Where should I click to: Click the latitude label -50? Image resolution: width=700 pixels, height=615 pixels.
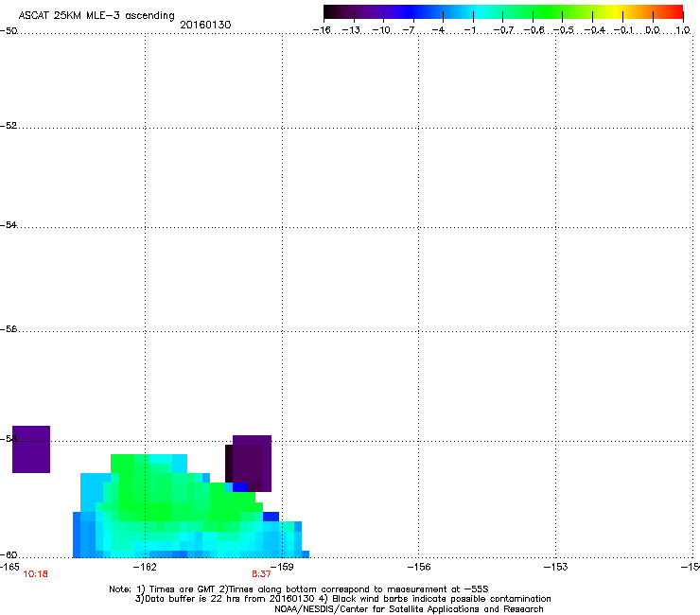pos(9,31)
